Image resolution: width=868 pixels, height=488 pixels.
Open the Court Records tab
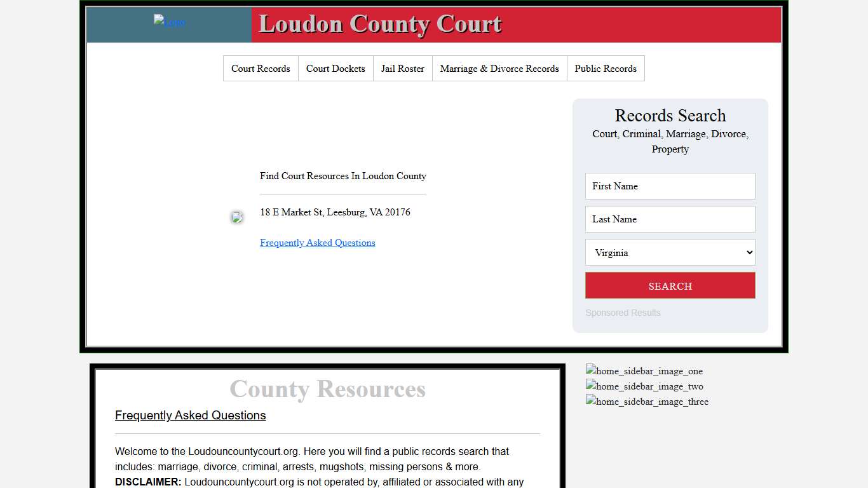click(261, 68)
